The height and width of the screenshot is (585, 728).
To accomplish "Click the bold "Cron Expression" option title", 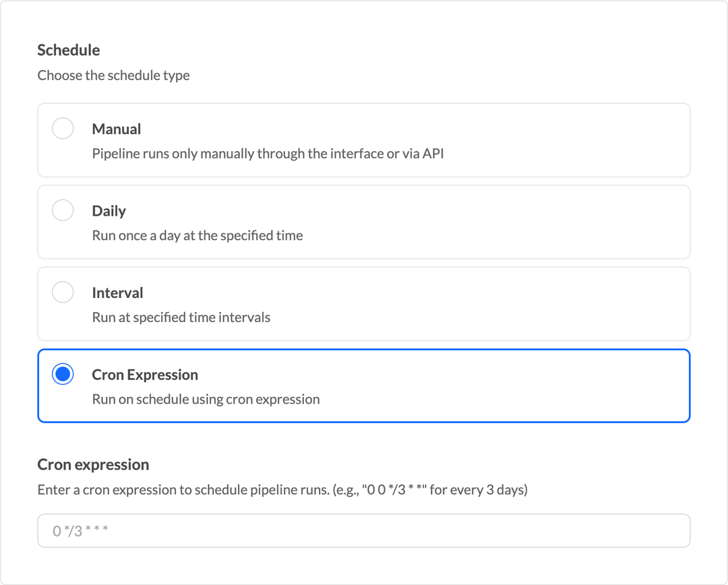I will [145, 375].
